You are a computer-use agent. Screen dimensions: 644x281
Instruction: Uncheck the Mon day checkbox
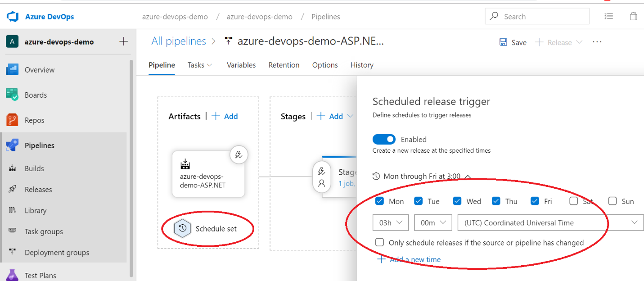tap(379, 201)
